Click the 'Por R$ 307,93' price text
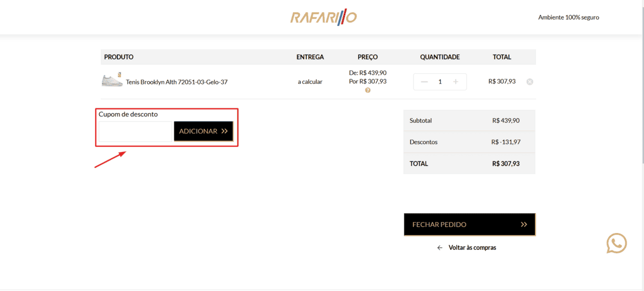The width and height of the screenshot is (644, 291). pos(368,82)
